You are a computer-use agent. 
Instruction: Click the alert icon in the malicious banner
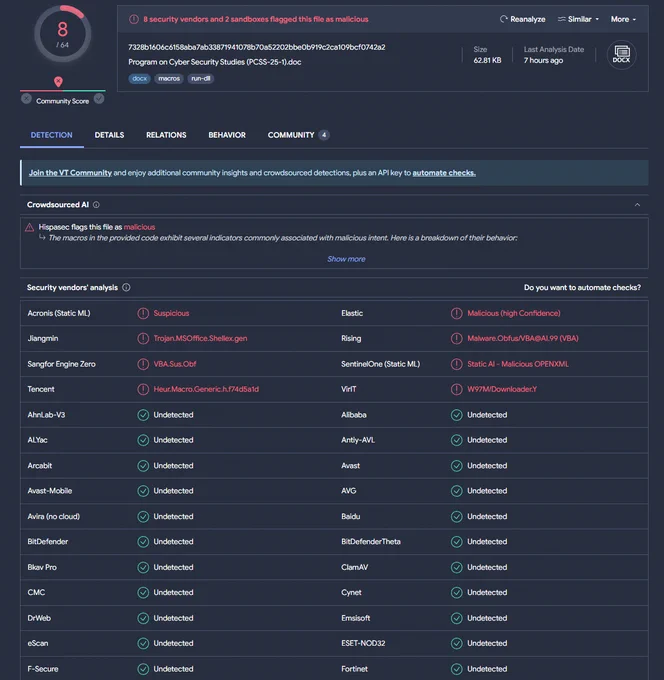tap(134, 19)
